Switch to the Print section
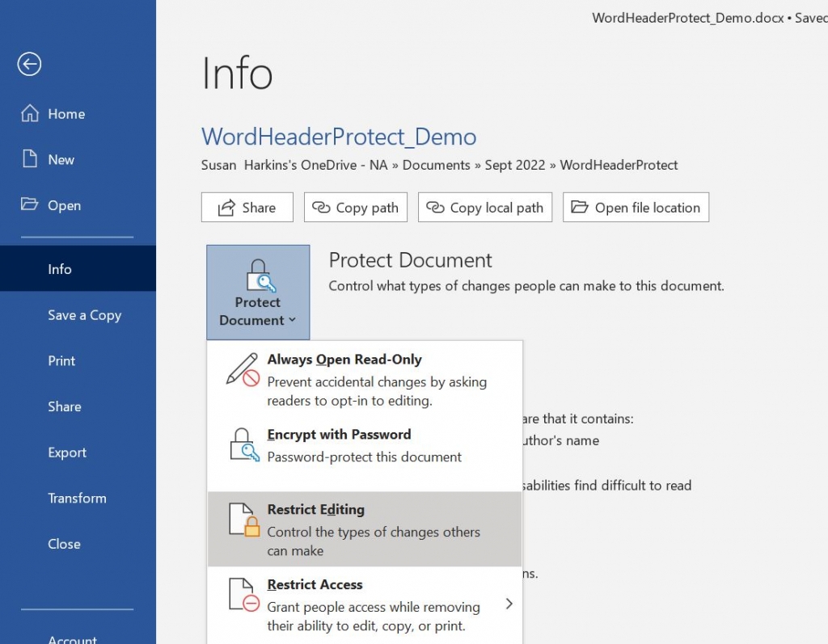 (x=61, y=360)
